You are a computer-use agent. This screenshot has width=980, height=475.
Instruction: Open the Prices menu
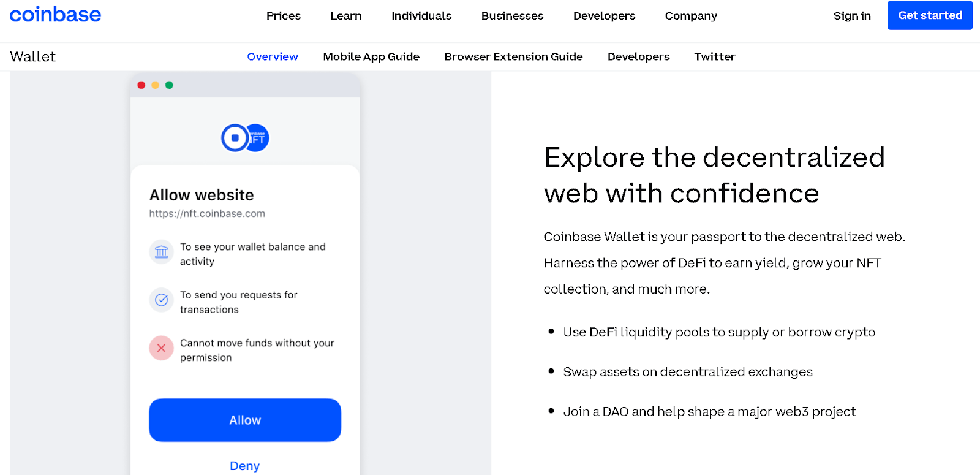point(283,16)
